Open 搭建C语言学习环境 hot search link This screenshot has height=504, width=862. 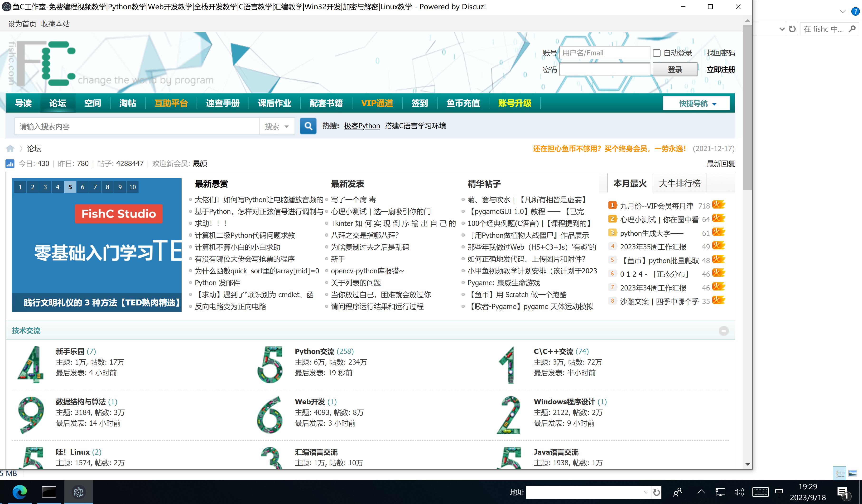point(415,126)
